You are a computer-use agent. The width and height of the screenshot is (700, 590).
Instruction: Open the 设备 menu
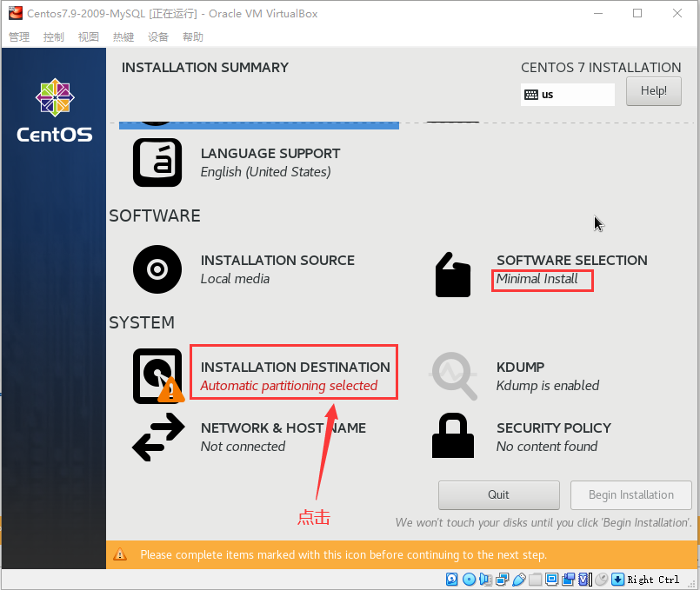tap(158, 37)
